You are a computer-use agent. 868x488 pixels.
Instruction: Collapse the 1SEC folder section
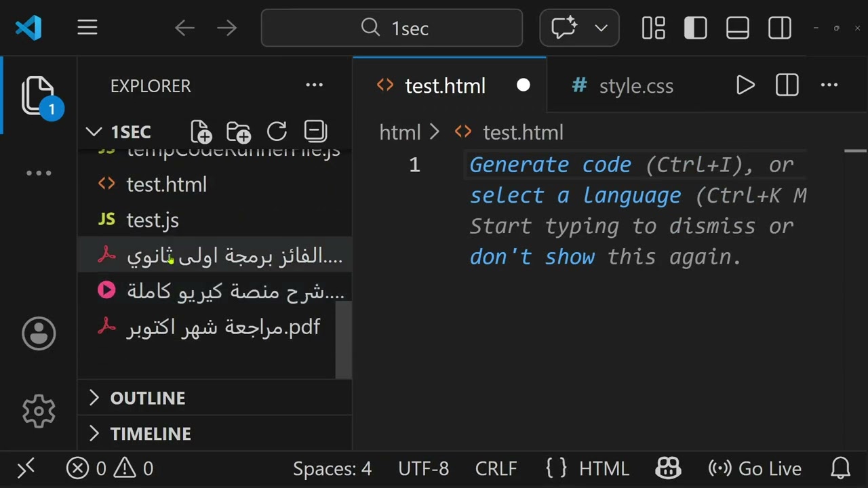click(x=119, y=131)
